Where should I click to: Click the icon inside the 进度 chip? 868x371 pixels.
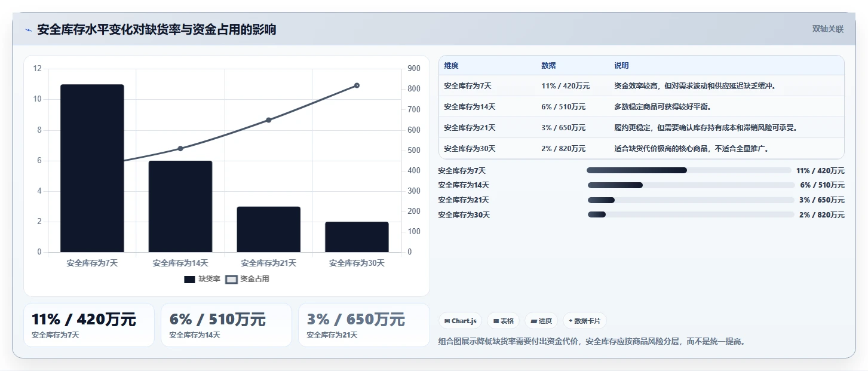tap(533, 321)
